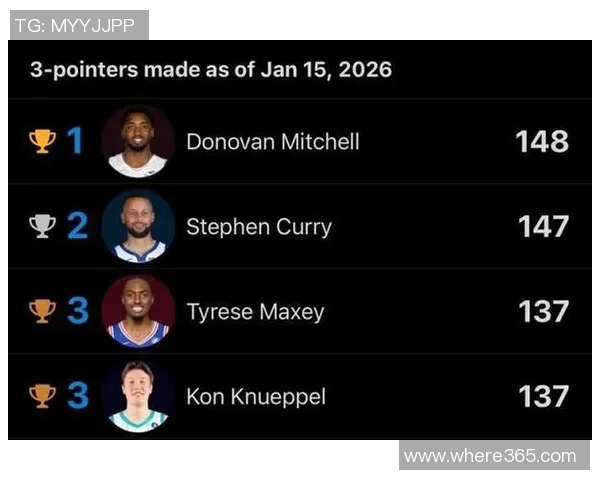Open Donovan Mitchell's player photo

[138, 141]
